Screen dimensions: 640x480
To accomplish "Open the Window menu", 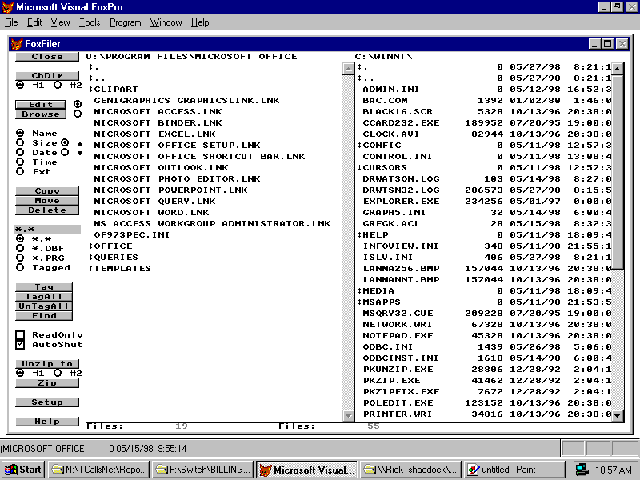I will pos(166,22).
